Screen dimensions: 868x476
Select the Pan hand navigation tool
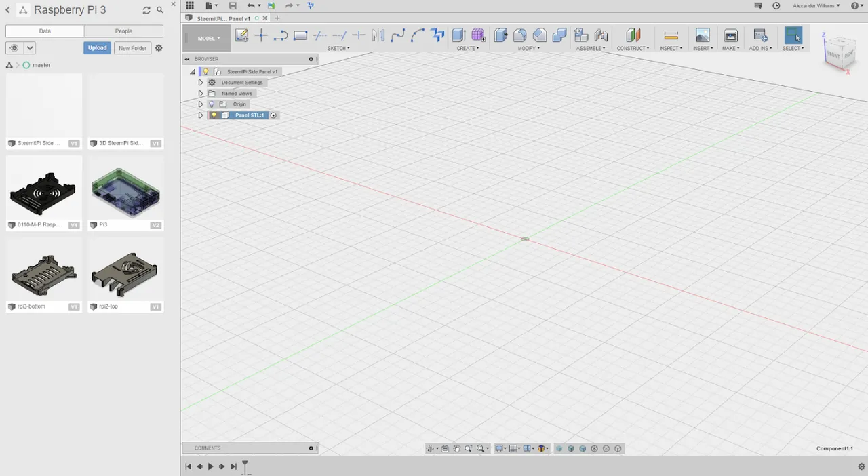click(457, 448)
